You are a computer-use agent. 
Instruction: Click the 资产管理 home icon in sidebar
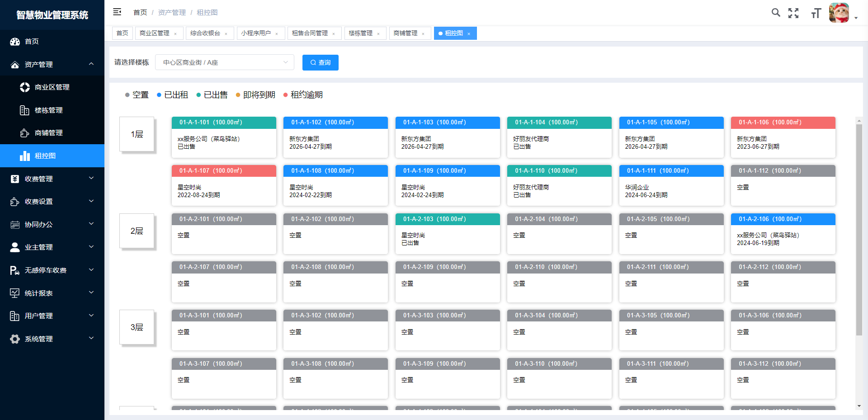[x=15, y=65]
